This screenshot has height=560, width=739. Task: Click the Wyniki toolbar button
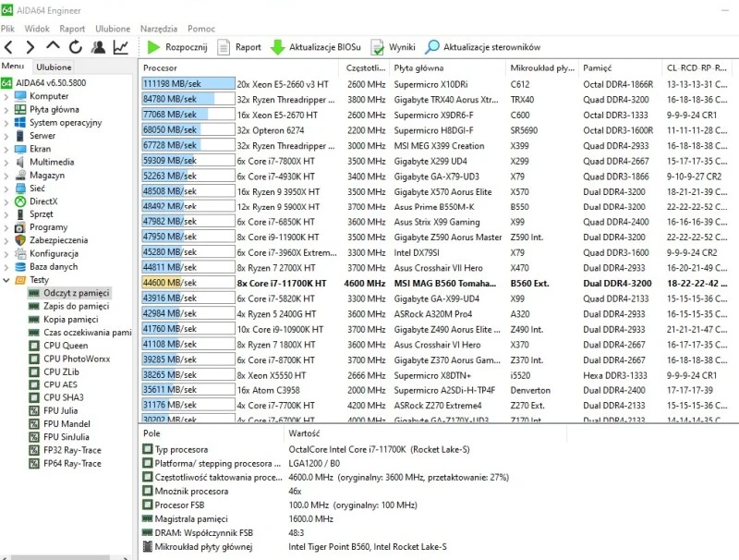(393, 47)
